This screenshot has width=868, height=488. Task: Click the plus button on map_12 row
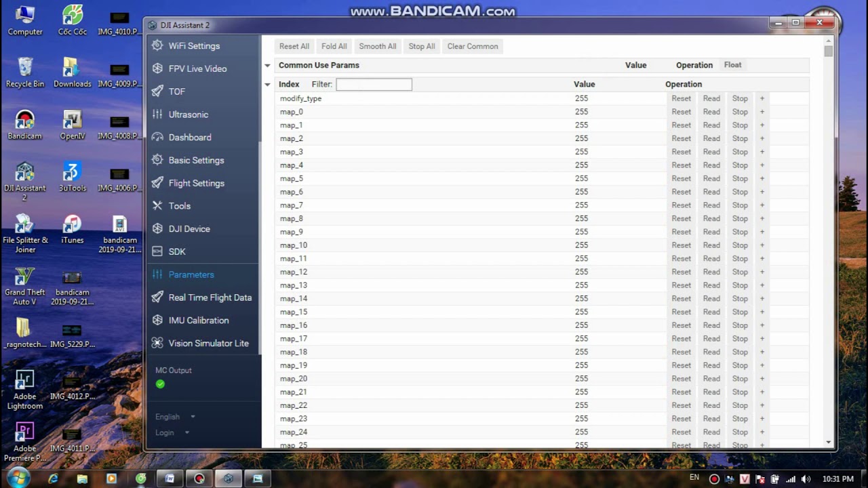point(762,272)
